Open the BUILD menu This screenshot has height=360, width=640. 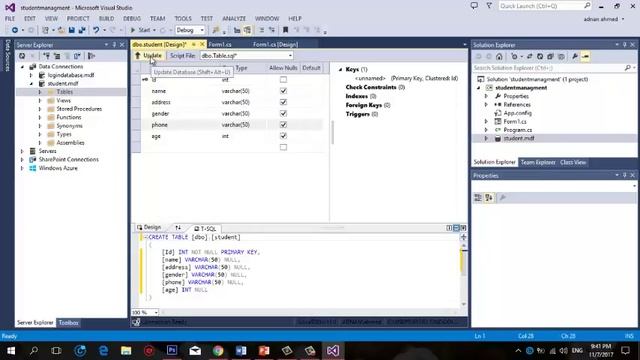click(107, 18)
